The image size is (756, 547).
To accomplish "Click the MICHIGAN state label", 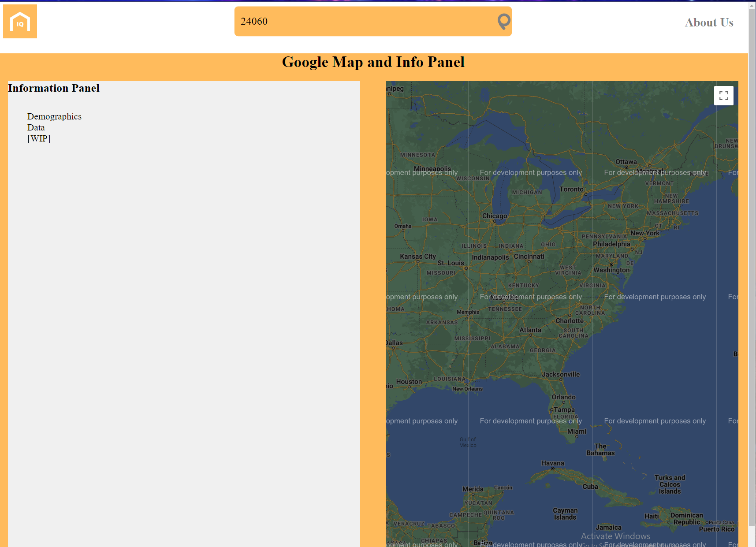I will [x=527, y=193].
